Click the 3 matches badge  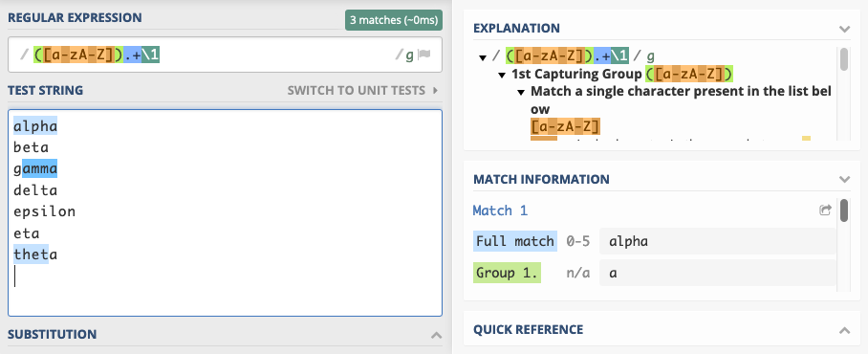pos(394,20)
